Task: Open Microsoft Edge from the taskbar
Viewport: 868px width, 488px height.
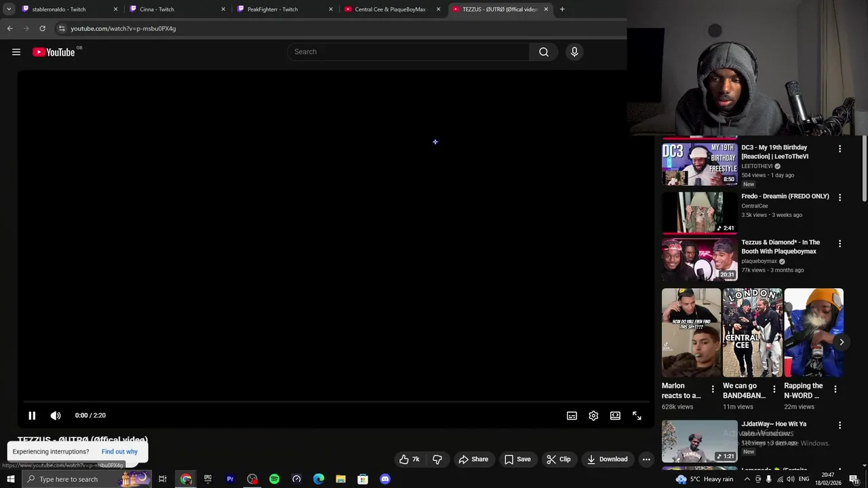Action: 319,479
